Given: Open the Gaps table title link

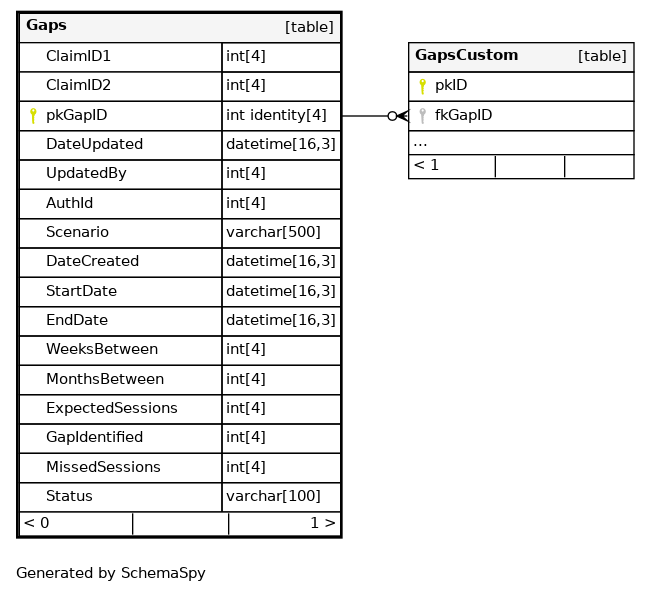Looking at the screenshot, I should 46,26.
